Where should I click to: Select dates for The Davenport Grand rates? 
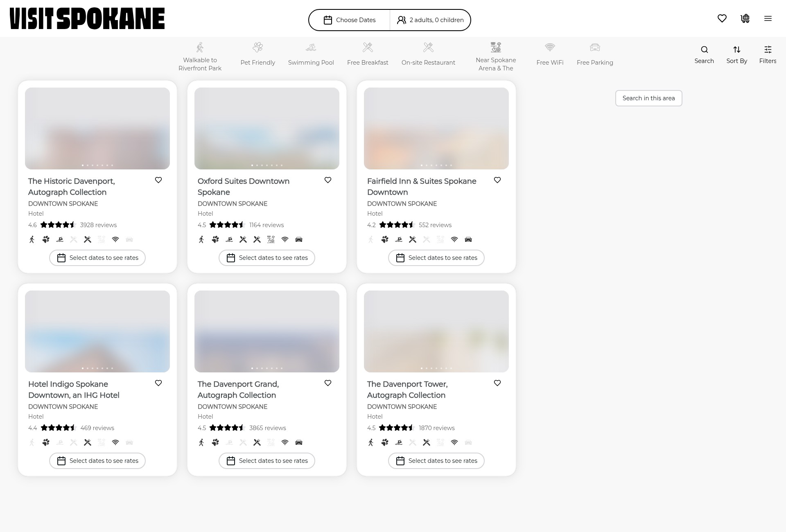pyautogui.click(x=267, y=461)
